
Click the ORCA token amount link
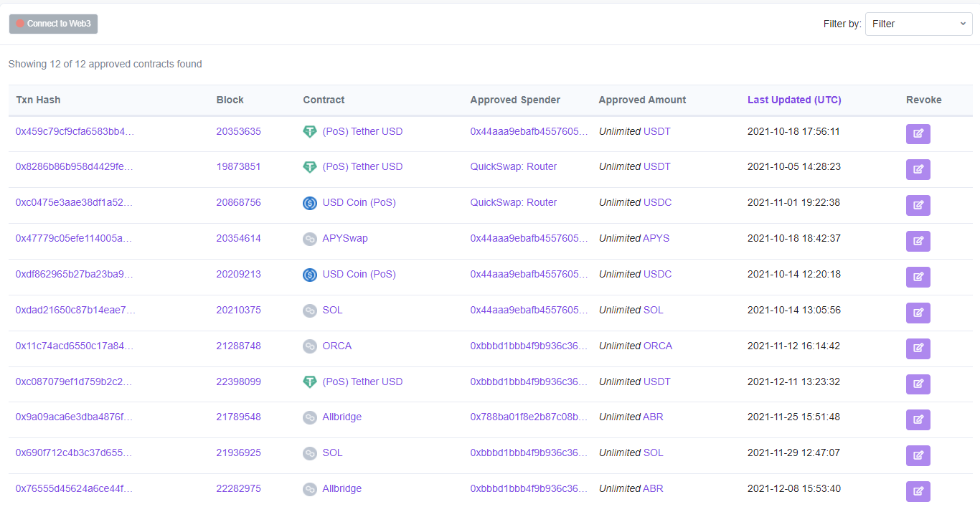658,346
